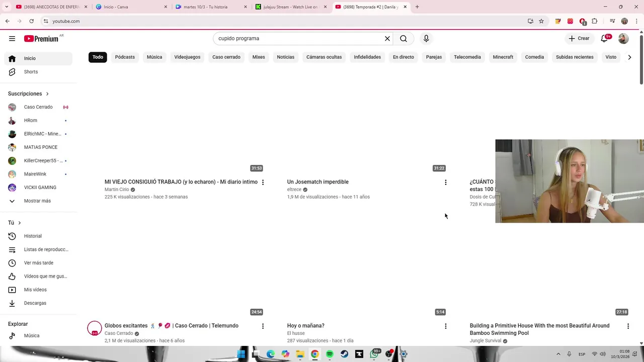
Task: Open options for 'MI VIEJO CONSIGUIÓ TRABAJO' video
Action: [x=263, y=183]
